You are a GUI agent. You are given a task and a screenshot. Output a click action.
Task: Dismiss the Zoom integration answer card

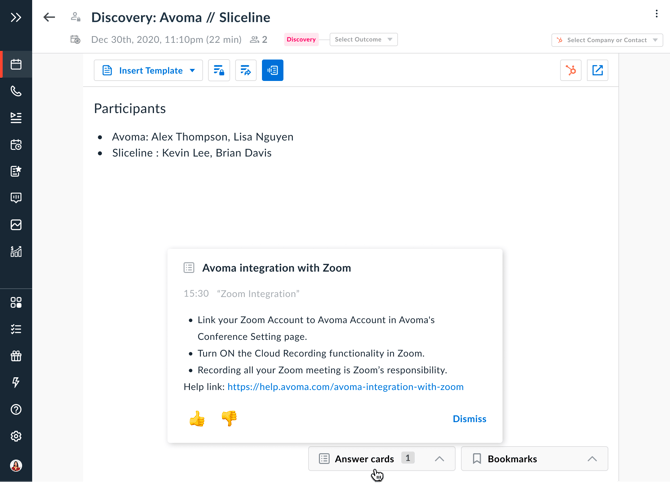(469, 419)
